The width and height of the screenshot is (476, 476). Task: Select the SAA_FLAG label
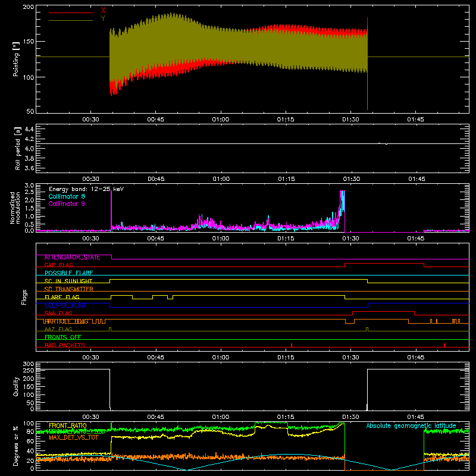click(x=58, y=313)
